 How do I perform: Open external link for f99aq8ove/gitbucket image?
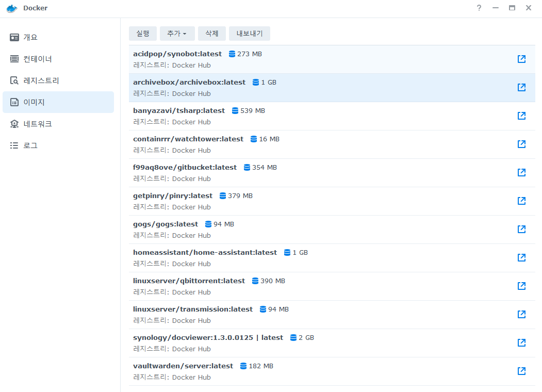coord(521,172)
